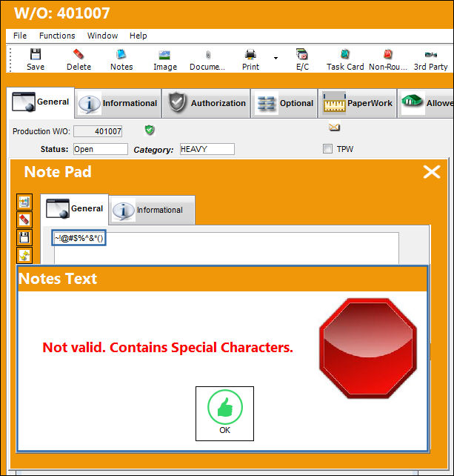
Task: Open the Task Card toolbar icon
Action: pos(345,59)
